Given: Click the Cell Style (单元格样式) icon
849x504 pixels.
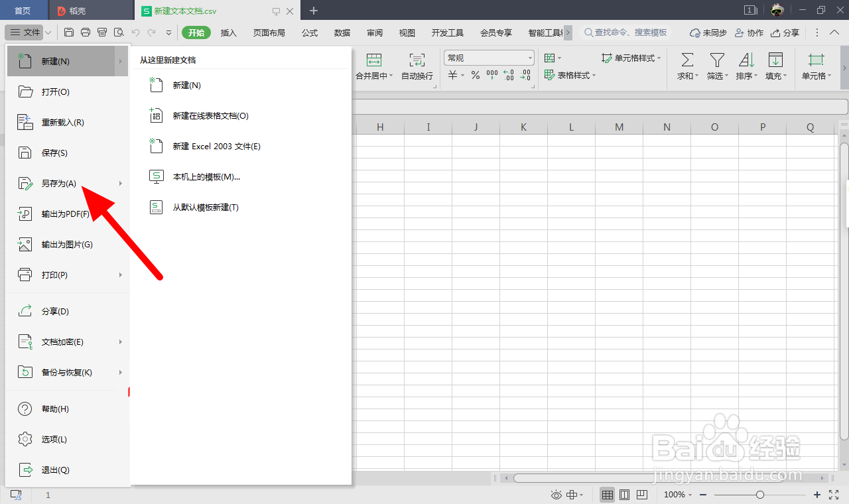Looking at the screenshot, I should [607, 58].
